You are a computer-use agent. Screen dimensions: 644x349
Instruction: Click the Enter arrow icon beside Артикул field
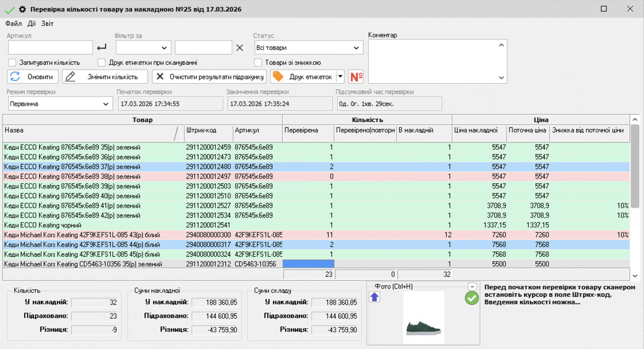(x=102, y=47)
